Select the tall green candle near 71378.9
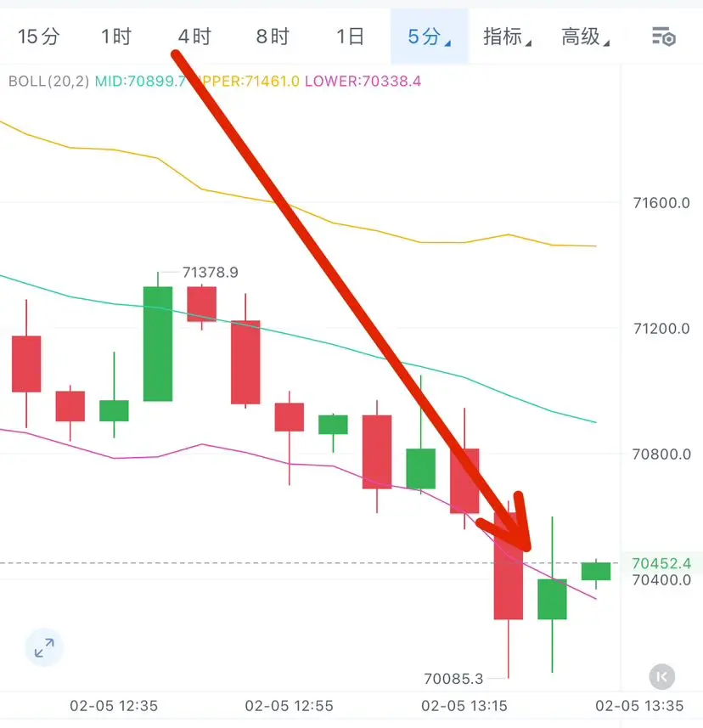703x728 pixels. tap(158, 343)
